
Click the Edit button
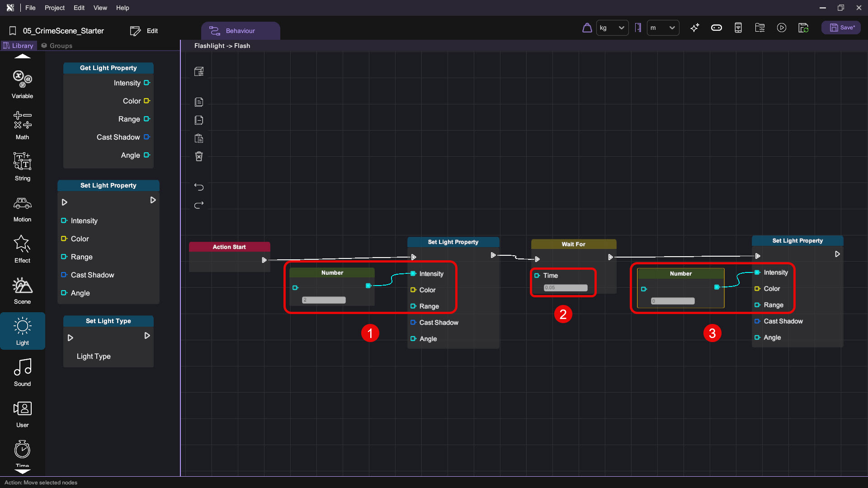144,31
